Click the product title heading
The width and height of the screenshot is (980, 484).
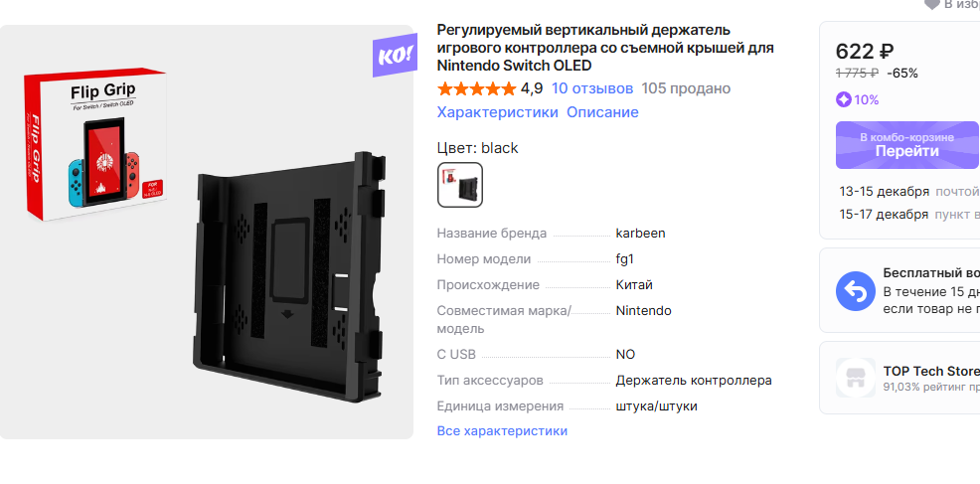(x=605, y=48)
